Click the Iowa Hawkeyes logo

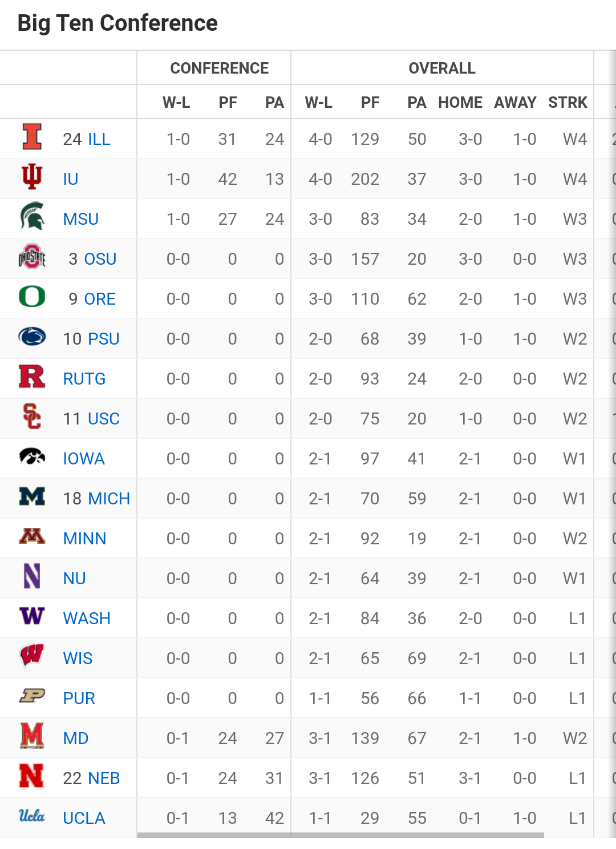32,456
